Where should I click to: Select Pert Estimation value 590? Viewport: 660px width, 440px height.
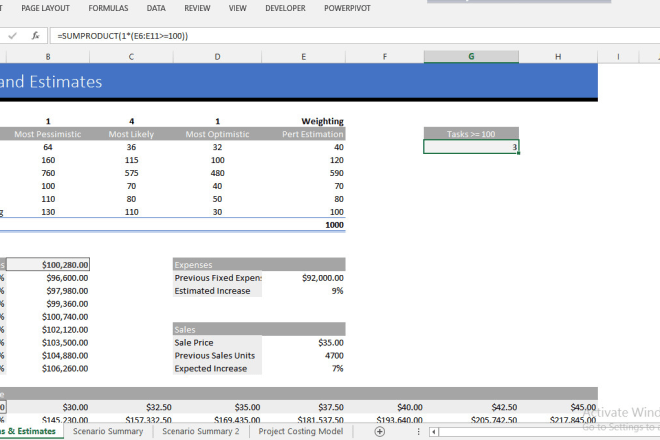303,173
